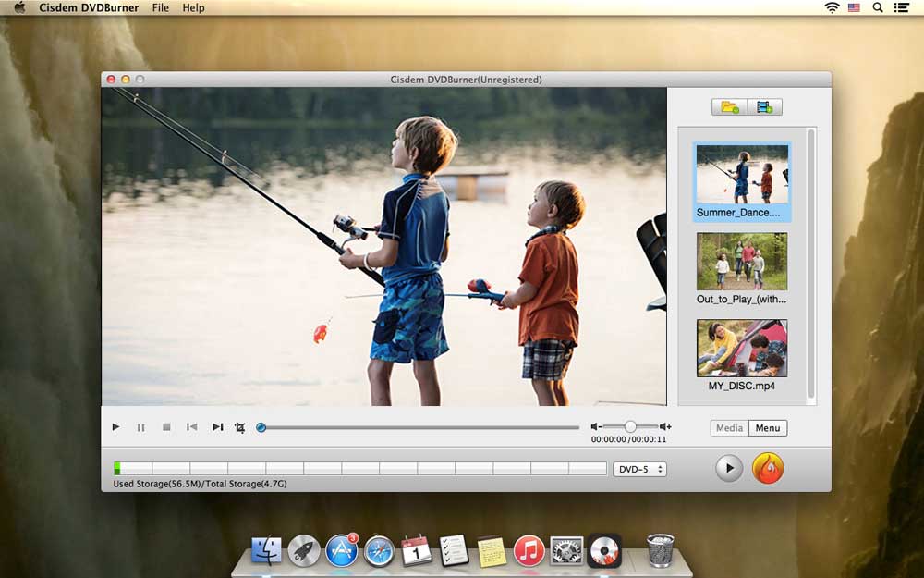Skip to the next video clip
The height and width of the screenshot is (578, 924).
[217, 427]
